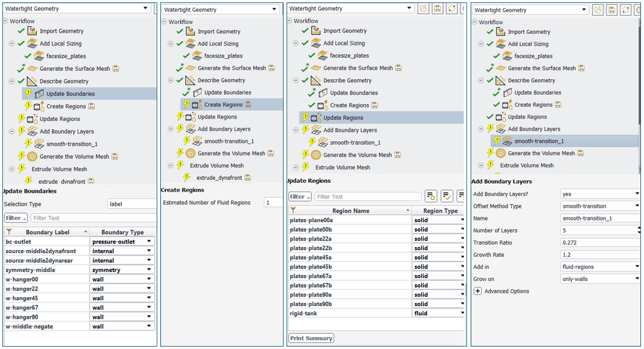Image resolution: width=644 pixels, height=349 pixels.
Task: Expand Advanced Options in Add Boundary Layers settings
Action: pyautogui.click(x=478, y=291)
